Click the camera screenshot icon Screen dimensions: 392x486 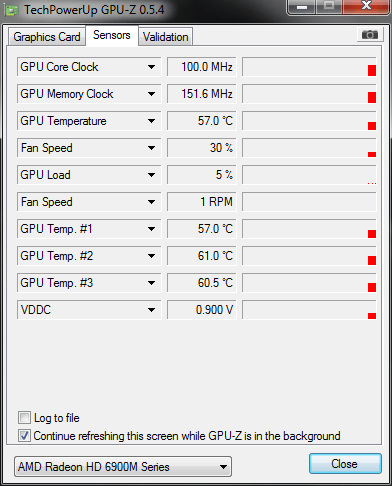pos(370,35)
